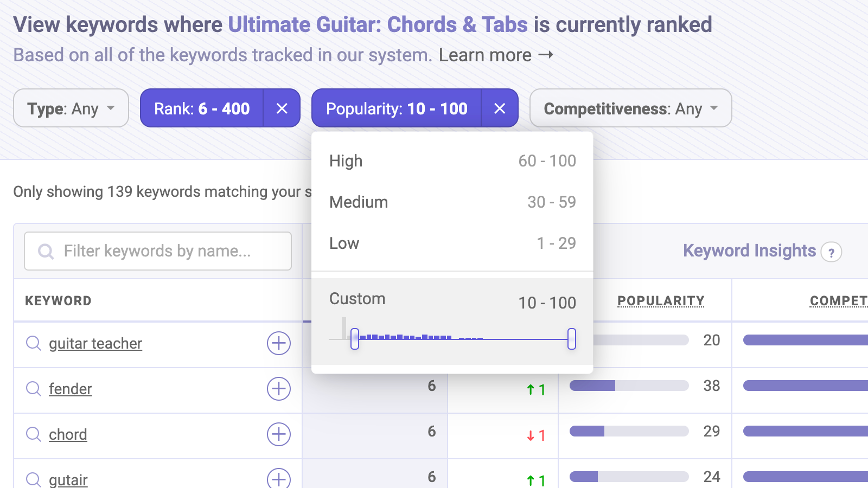Click the popularity value 20 for guitar teacher
Screen dimensions: 868x488
coord(712,341)
